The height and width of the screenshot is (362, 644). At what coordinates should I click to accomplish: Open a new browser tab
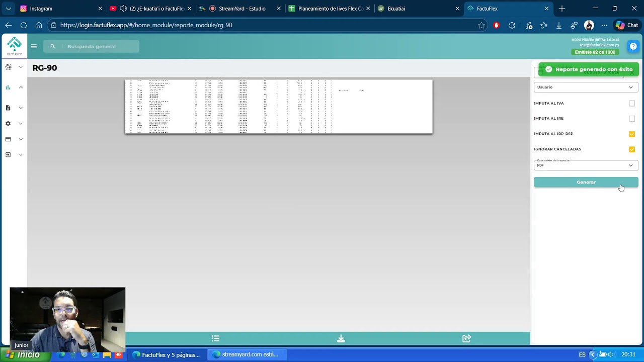tap(562, 9)
